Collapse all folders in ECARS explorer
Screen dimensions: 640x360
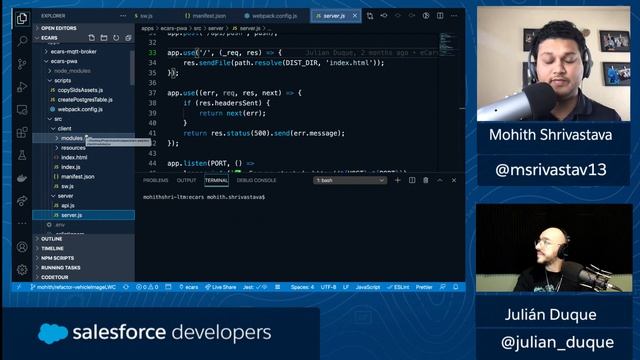pyautogui.click(x=128, y=38)
